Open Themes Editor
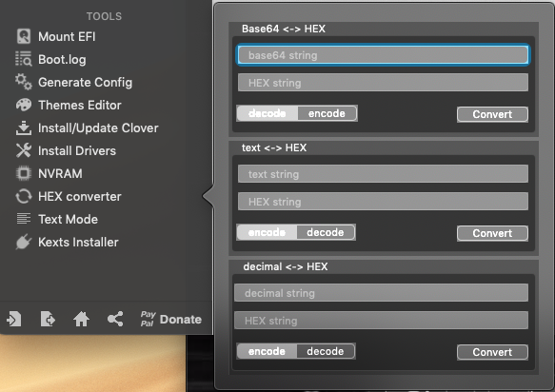Viewport: 555px width, 392px height. point(80,105)
